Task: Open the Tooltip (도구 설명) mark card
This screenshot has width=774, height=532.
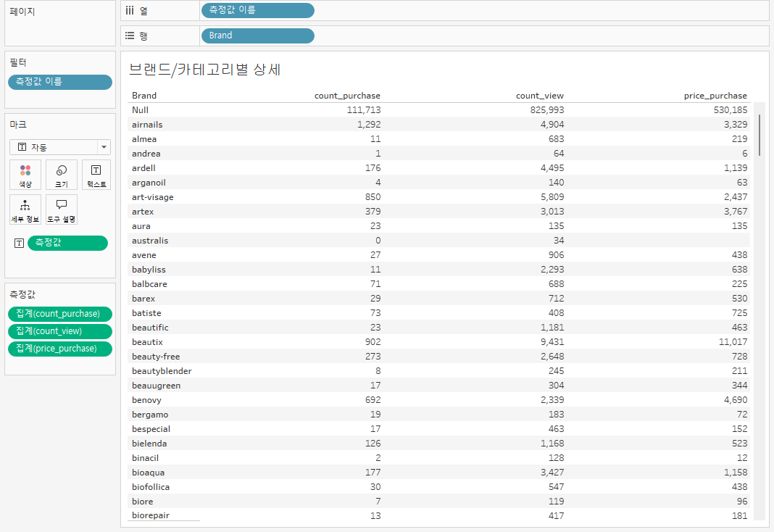Action: pyautogui.click(x=61, y=209)
